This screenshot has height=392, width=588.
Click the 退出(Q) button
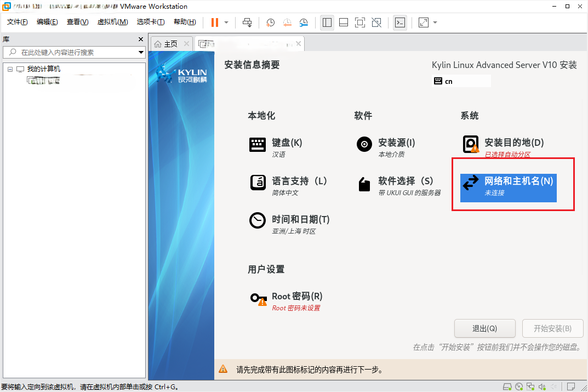pyautogui.click(x=485, y=328)
